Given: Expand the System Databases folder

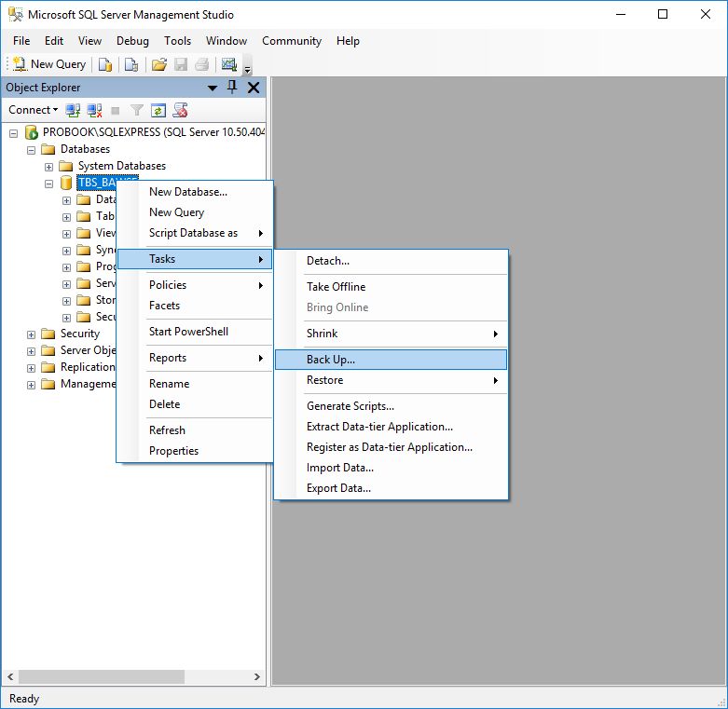Looking at the screenshot, I should (x=49, y=166).
